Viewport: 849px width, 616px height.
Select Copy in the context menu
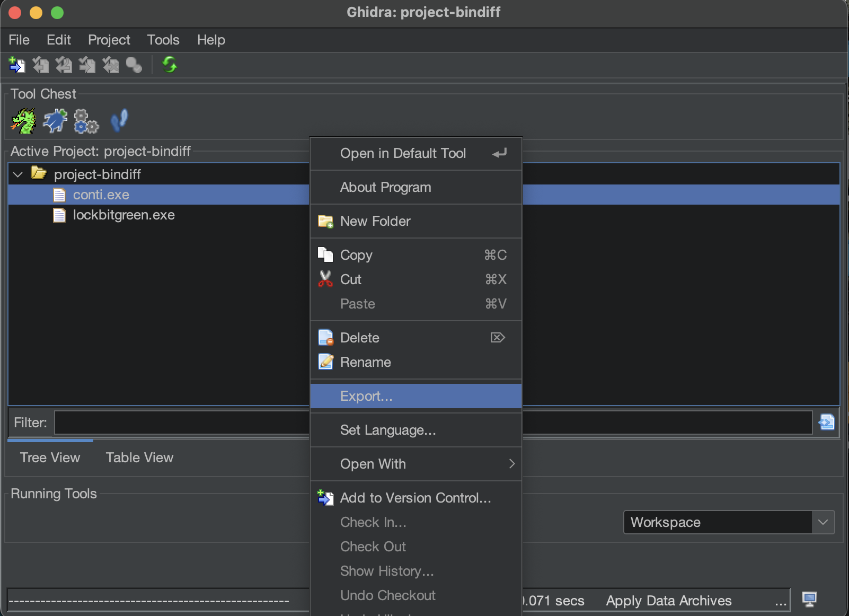pos(416,255)
